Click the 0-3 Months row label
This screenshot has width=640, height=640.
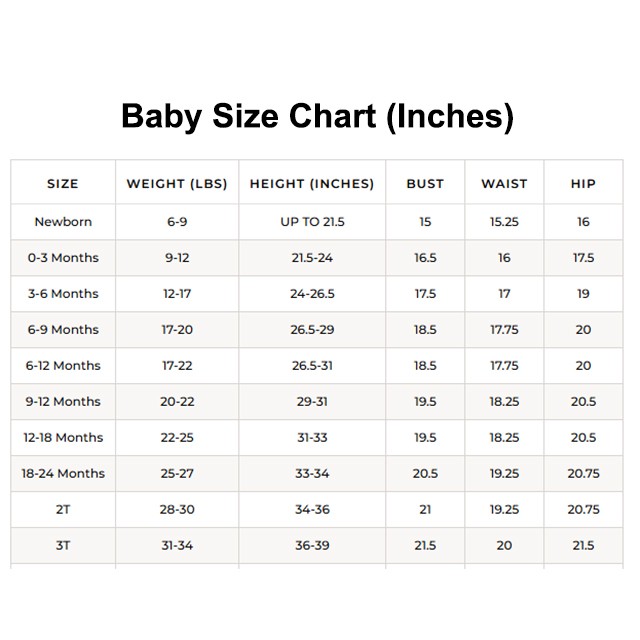point(63,258)
